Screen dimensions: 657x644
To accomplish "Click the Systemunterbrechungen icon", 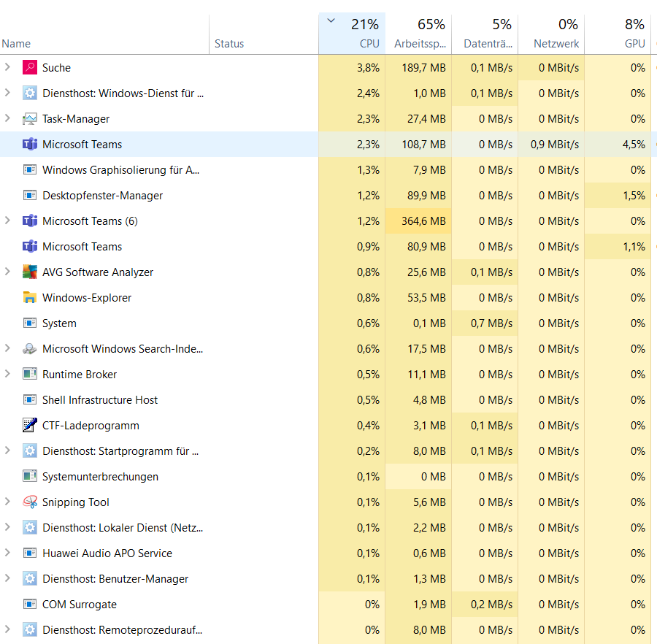I will pos(30,476).
